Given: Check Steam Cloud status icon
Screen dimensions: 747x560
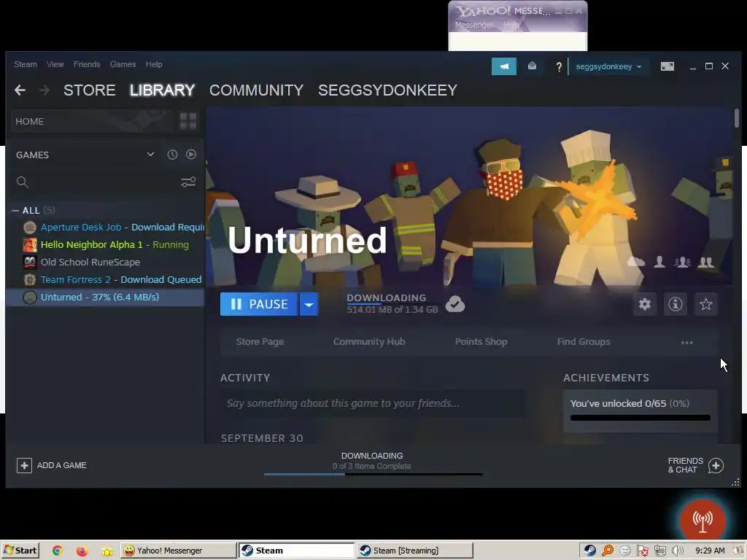Looking at the screenshot, I should (x=636, y=262).
